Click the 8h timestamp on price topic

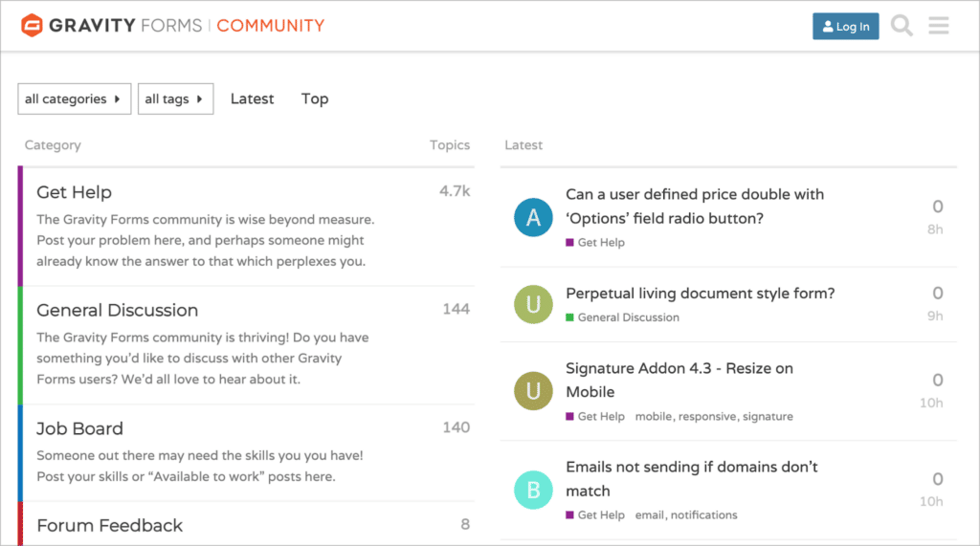pos(935,229)
